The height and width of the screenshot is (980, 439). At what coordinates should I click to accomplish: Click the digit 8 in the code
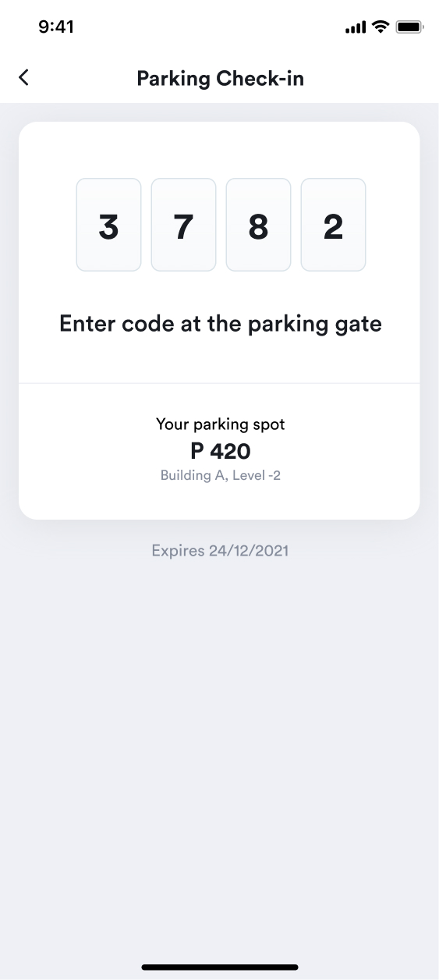(258, 227)
